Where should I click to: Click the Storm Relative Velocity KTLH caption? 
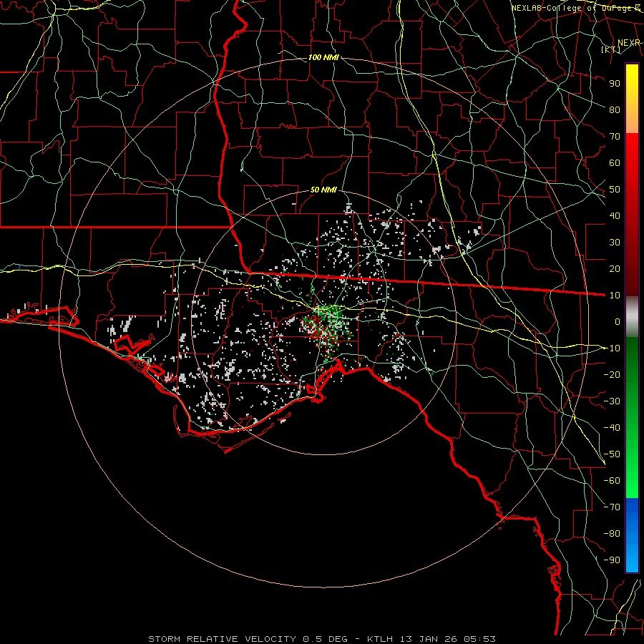pyautogui.click(x=322, y=639)
